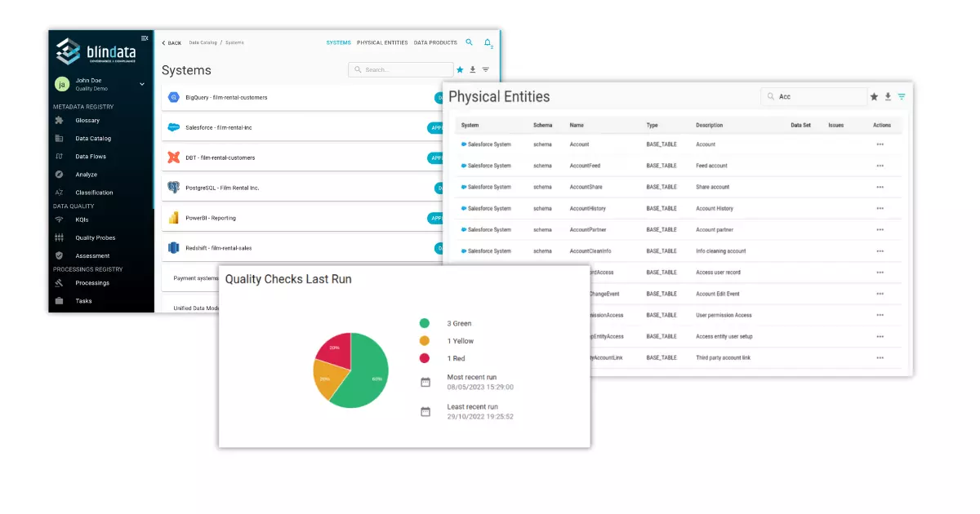Open Glossary from the sidebar menu

point(87,120)
